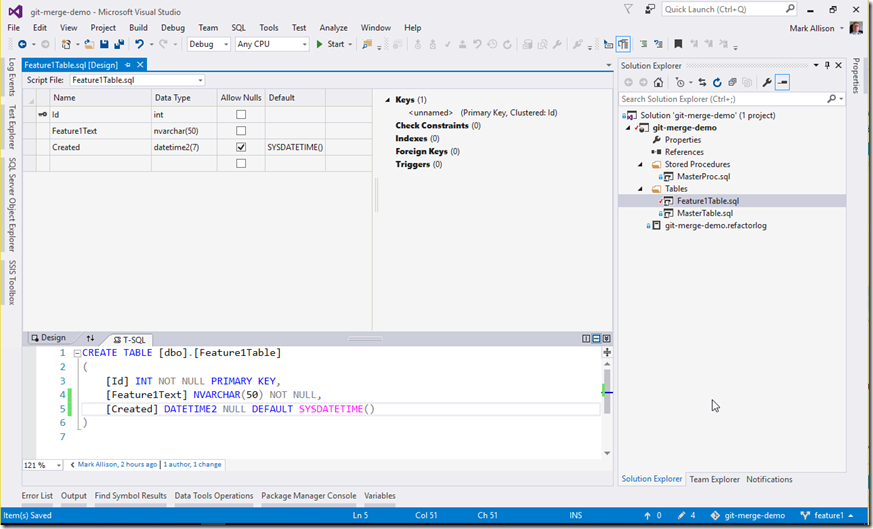This screenshot has width=873, height=529.
Task: Click the Navigate Backward toolbar icon
Action: (22, 44)
